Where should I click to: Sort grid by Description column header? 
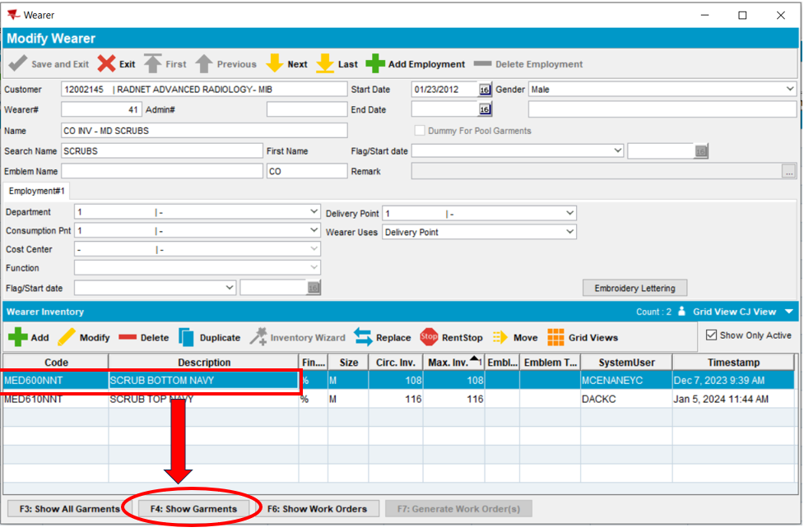coord(203,363)
